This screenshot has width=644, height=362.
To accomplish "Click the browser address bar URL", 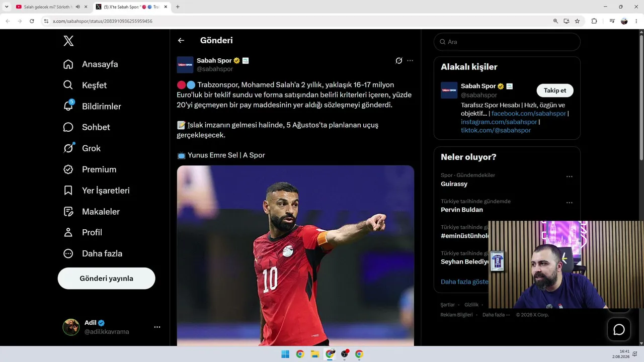I will click(x=103, y=21).
